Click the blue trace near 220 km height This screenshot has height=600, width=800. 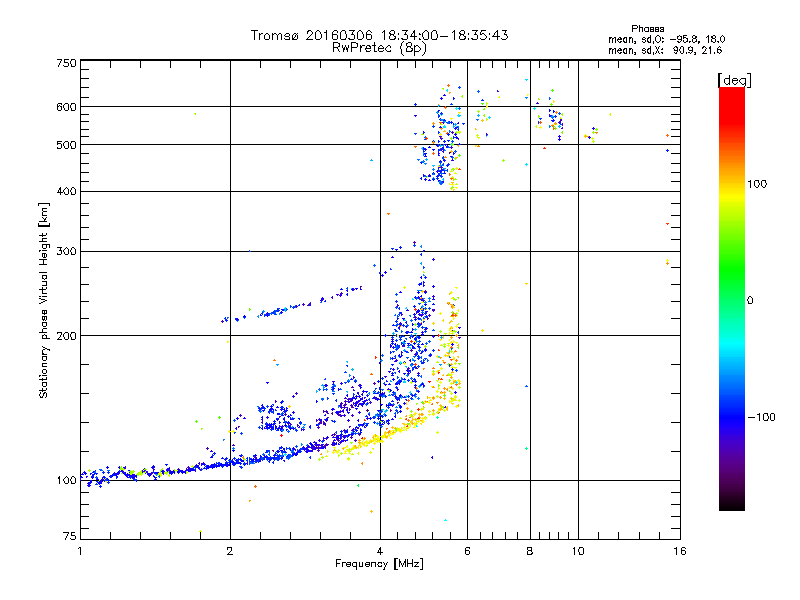click(291, 307)
